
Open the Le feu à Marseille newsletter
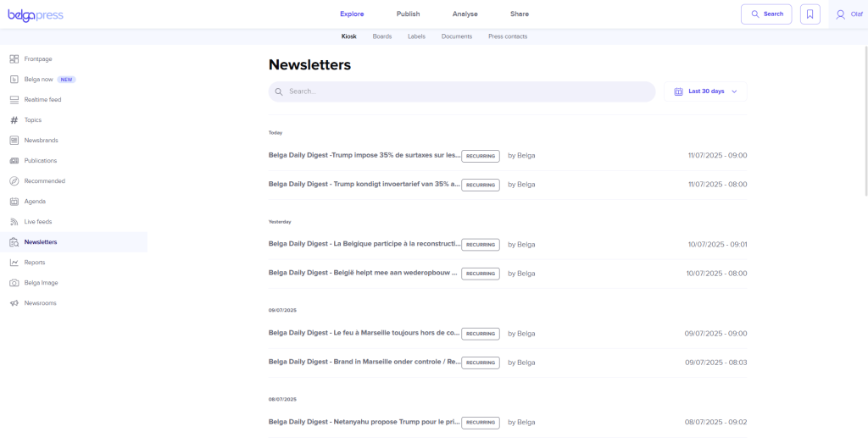coord(364,334)
